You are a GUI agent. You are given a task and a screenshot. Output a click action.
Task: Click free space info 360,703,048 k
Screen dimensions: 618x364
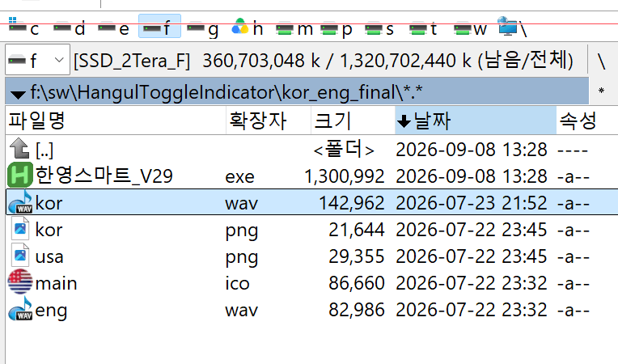(x=261, y=61)
